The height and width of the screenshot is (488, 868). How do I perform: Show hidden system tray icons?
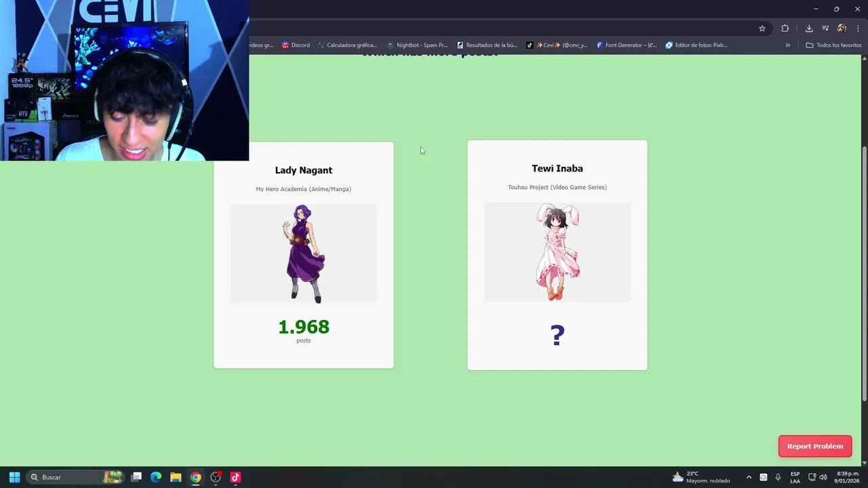(x=749, y=477)
